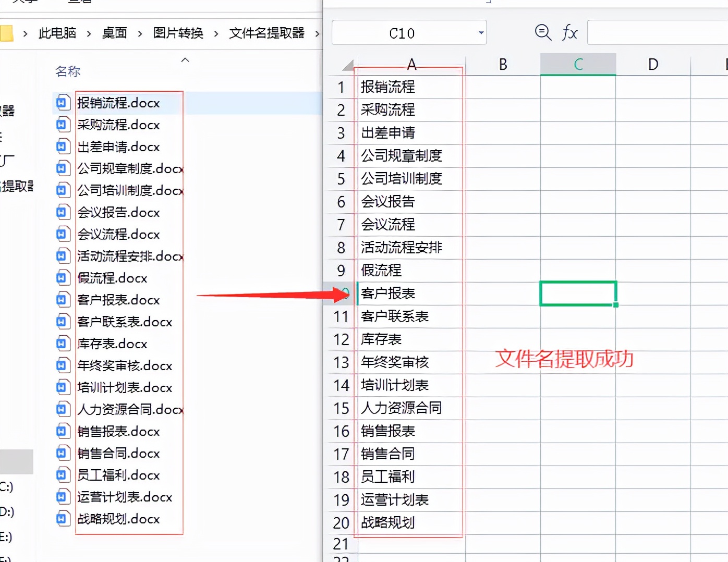Click the docx icon of 会议流程.docx
728x562 pixels.
tap(62, 234)
